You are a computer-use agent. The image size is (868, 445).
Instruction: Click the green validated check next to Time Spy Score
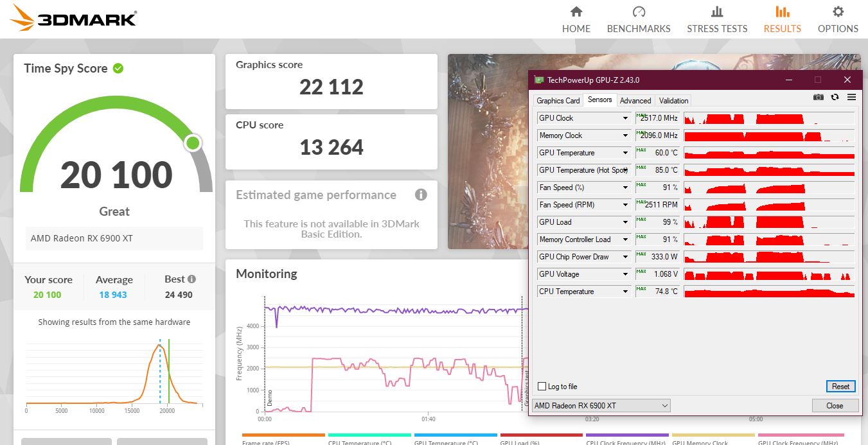pyautogui.click(x=118, y=68)
